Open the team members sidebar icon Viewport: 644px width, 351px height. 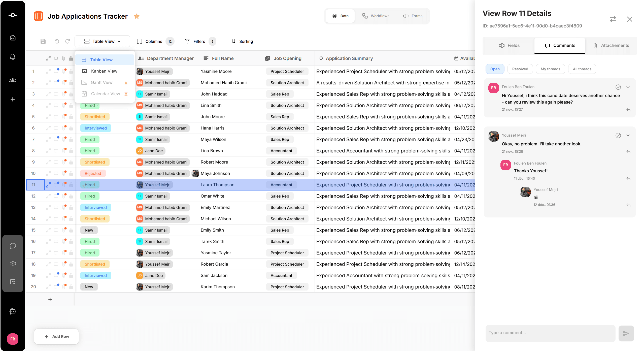pyautogui.click(x=13, y=80)
